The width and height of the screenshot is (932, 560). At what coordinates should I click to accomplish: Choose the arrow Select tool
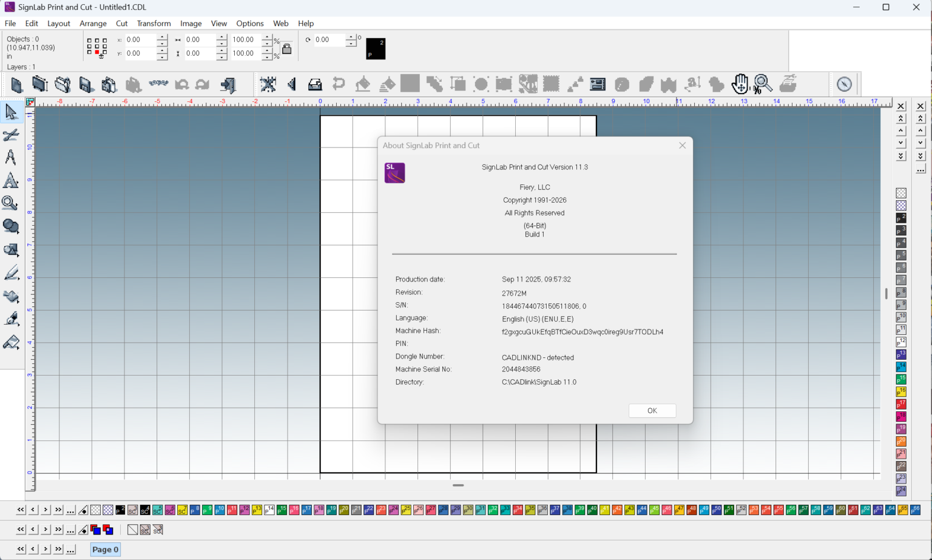click(11, 112)
